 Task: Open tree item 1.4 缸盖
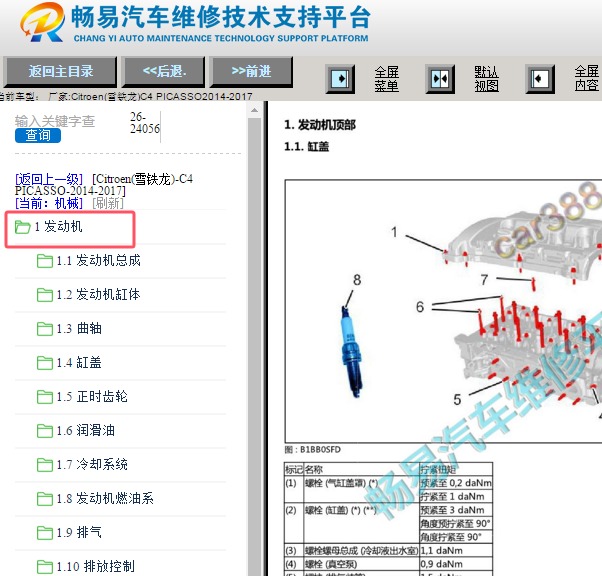click(x=79, y=362)
